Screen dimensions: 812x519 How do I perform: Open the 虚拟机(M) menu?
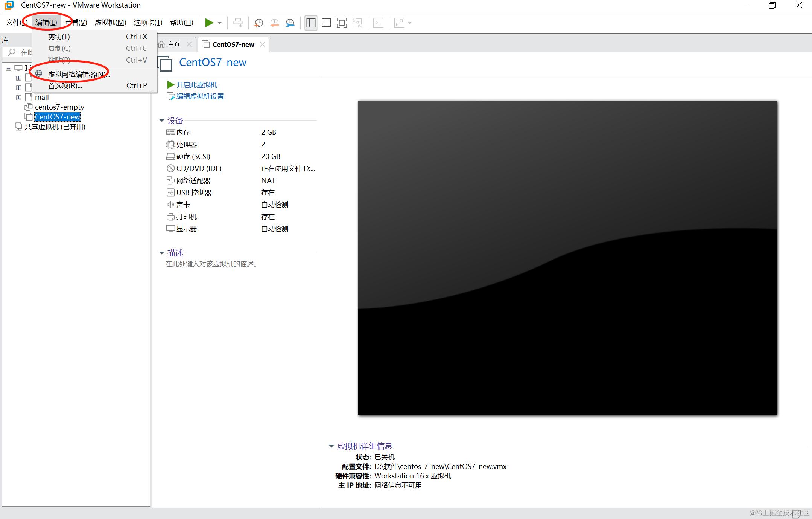pyautogui.click(x=110, y=22)
